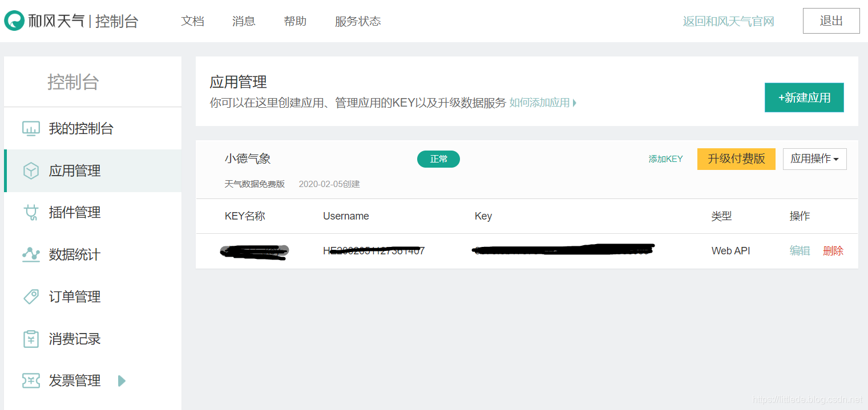Click the 正常 status badge
Screen dimensions: 868x410
(438, 159)
